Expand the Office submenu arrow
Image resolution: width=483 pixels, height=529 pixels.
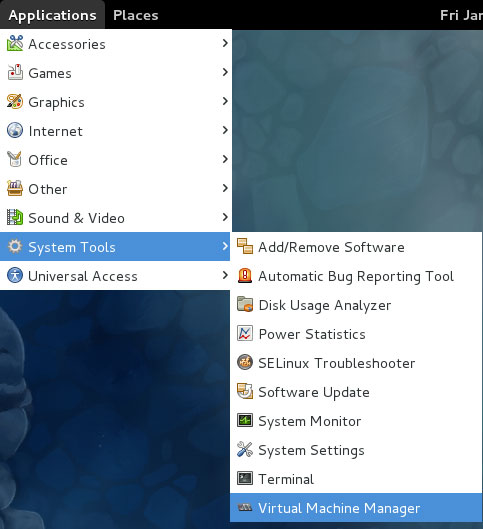tap(225, 159)
